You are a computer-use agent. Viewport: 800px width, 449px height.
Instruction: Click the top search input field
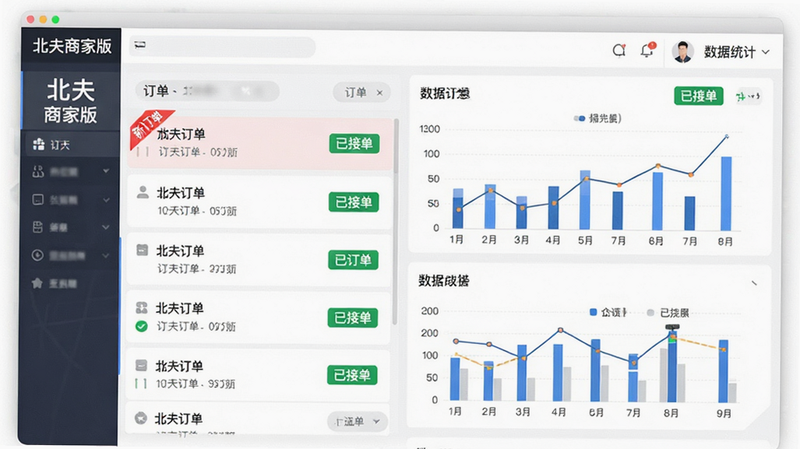coord(222,46)
